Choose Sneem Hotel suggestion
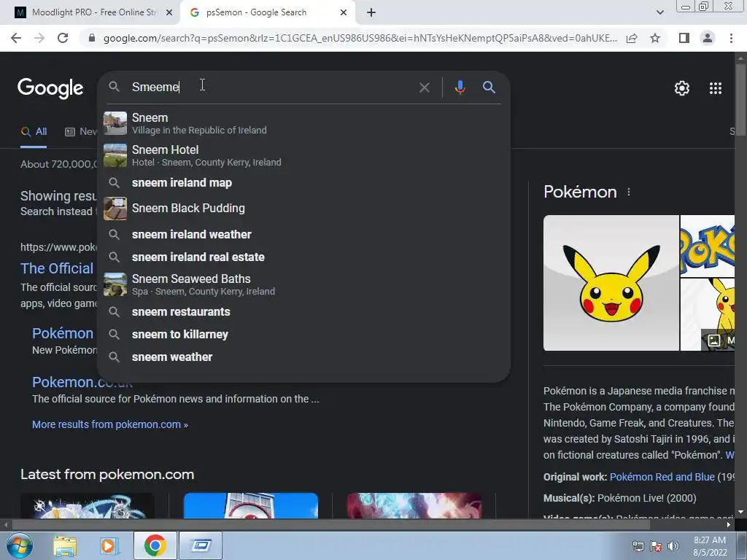Image resolution: width=747 pixels, height=560 pixels. click(303, 156)
